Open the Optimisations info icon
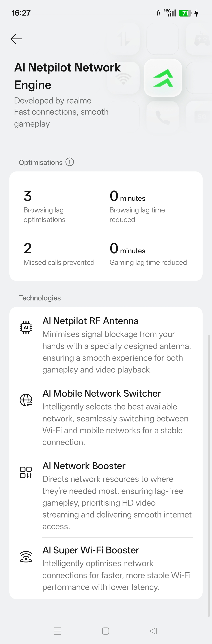 point(70,162)
